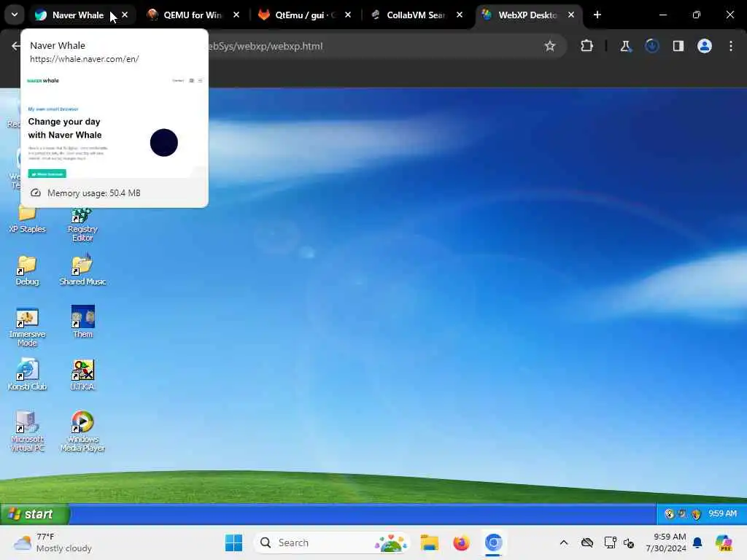Close the CollabVM Search tab

pos(460,15)
